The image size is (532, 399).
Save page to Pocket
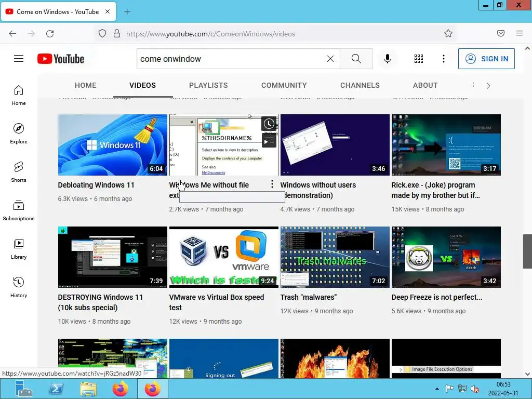(x=501, y=33)
